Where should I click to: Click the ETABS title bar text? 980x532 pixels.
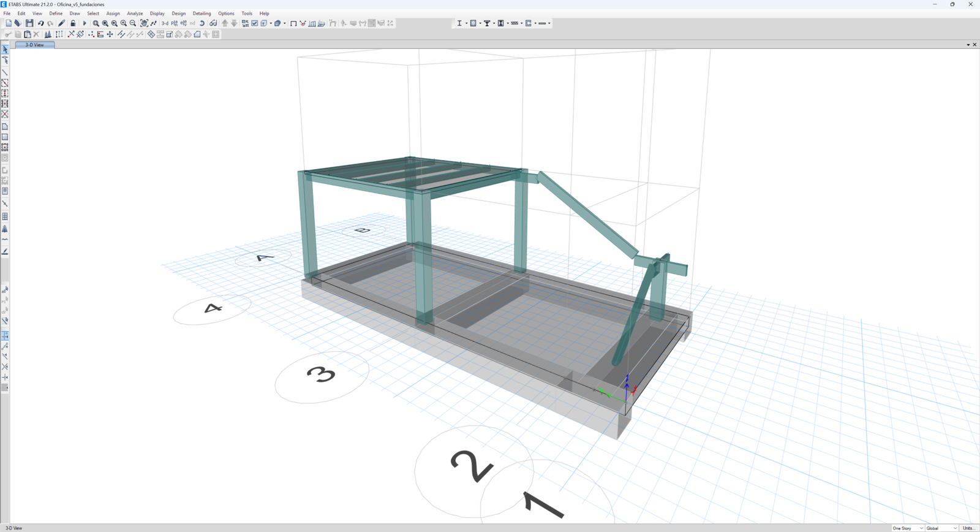tap(56, 4)
